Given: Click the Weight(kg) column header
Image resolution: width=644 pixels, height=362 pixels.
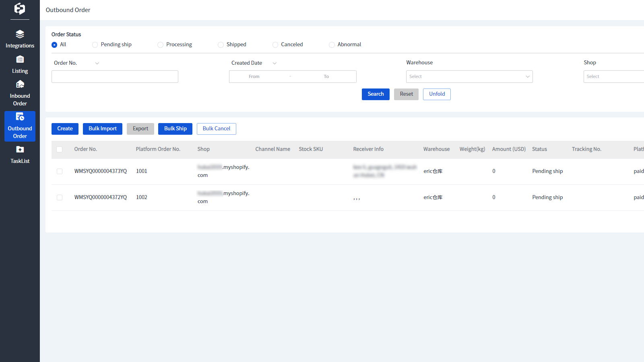Looking at the screenshot, I should point(472,149).
